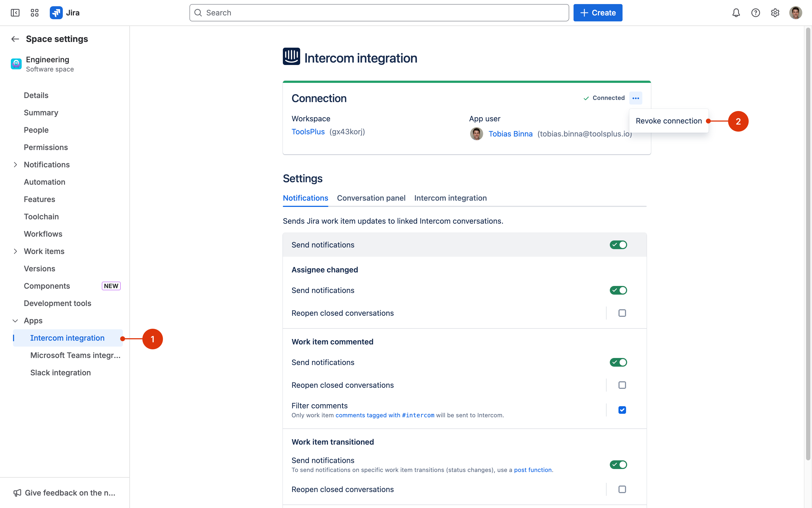The height and width of the screenshot is (508, 812).
Task: Expand the Notifications sidebar section
Action: 15,165
